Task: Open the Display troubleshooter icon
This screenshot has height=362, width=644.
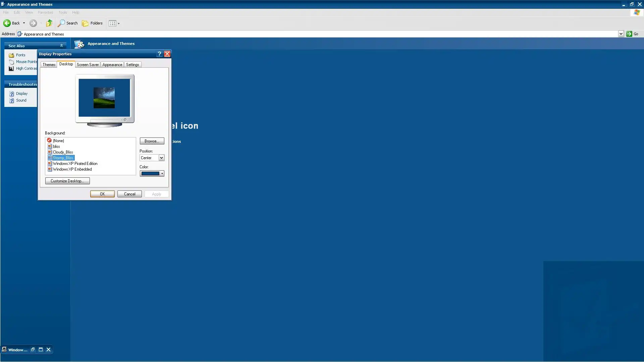Action: (12, 94)
